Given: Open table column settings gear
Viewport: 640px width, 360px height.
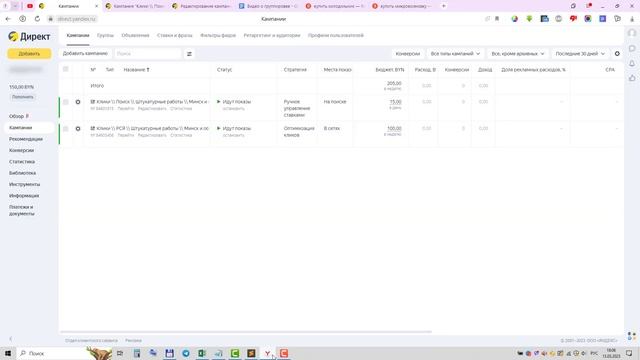Looking at the screenshot, I should (x=617, y=54).
